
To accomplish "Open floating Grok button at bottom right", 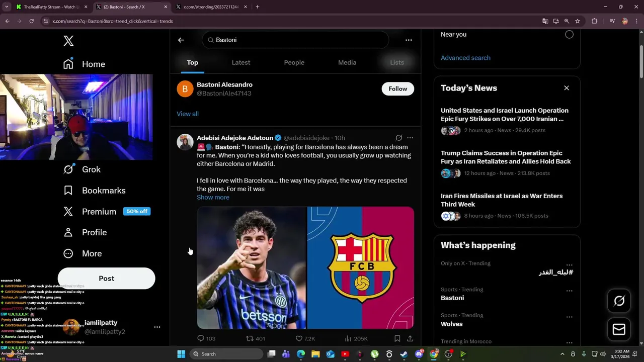I will (619, 301).
